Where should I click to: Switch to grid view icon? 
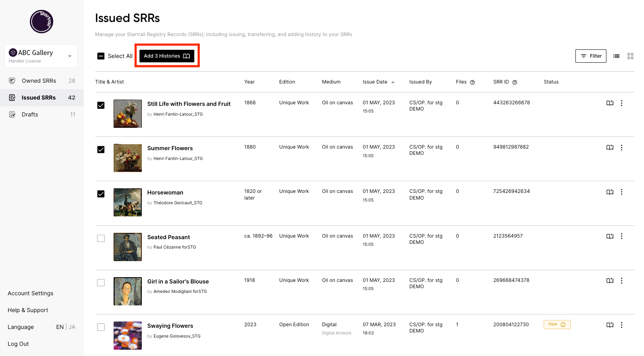630,56
